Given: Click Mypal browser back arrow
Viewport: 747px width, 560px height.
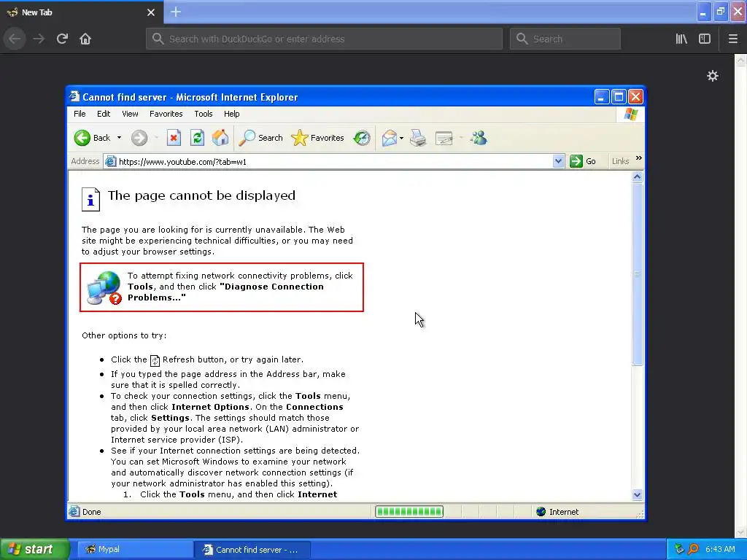Looking at the screenshot, I should point(15,39).
